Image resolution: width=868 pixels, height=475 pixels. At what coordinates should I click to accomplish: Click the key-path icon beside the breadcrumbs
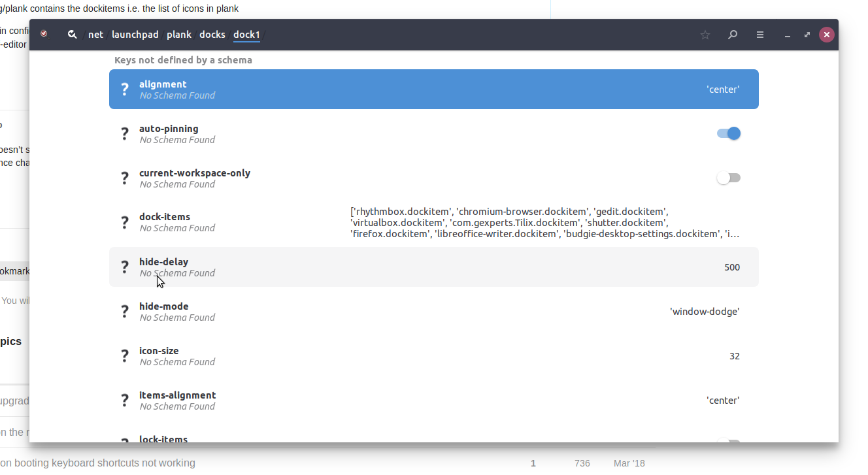point(72,34)
